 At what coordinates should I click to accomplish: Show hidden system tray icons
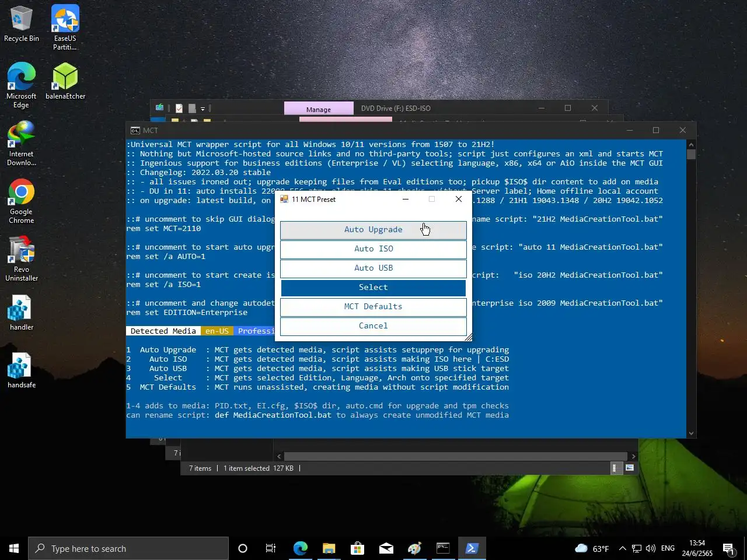pyautogui.click(x=622, y=548)
